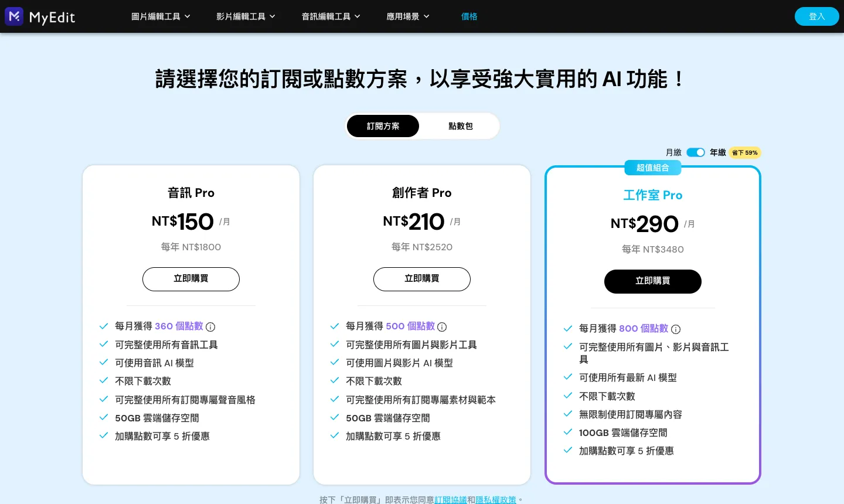Open points info icon in 音訊 Pro card
Image resolution: width=844 pixels, height=504 pixels.
click(x=210, y=327)
